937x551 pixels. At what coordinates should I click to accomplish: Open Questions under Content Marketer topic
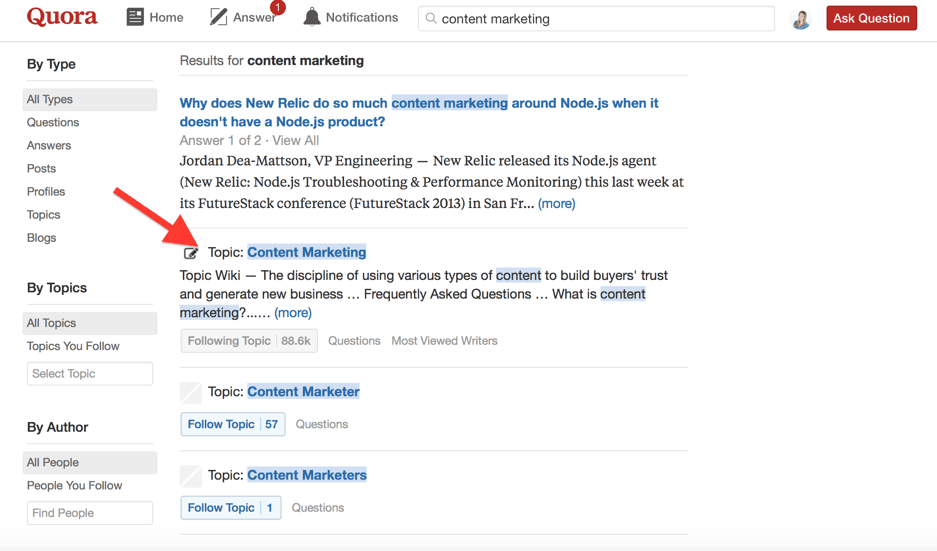tap(321, 424)
